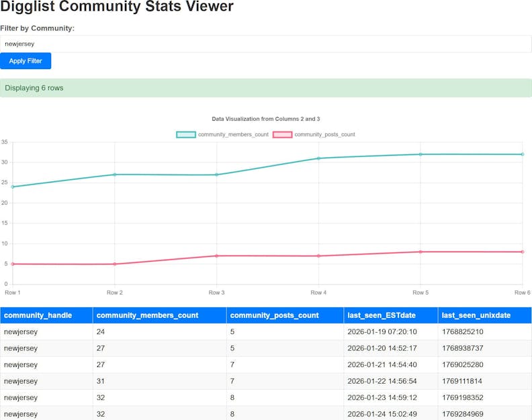Click the teal data point at Row 4
The image size is (532, 420).
pos(318,158)
